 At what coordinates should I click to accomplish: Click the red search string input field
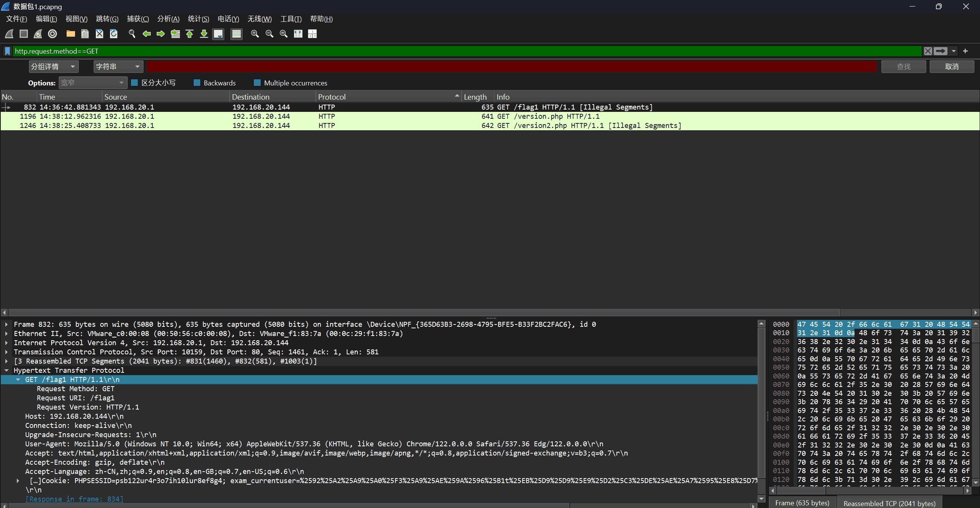pyautogui.click(x=511, y=67)
